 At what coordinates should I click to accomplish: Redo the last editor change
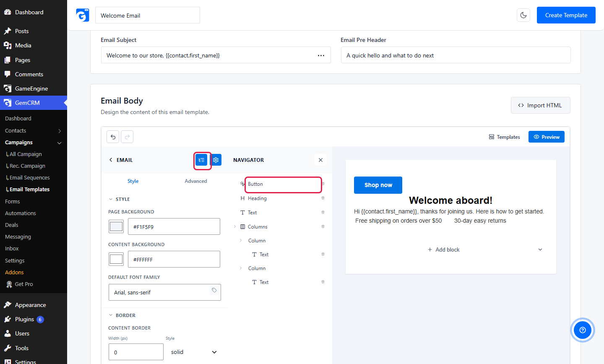tap(127, 137)
